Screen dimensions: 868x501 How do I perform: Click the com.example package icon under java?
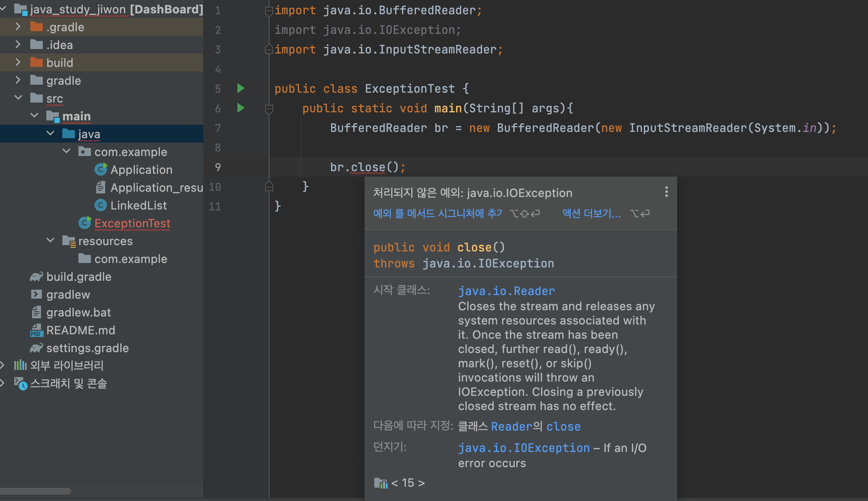pyautogui.click(x=85, y=152)
